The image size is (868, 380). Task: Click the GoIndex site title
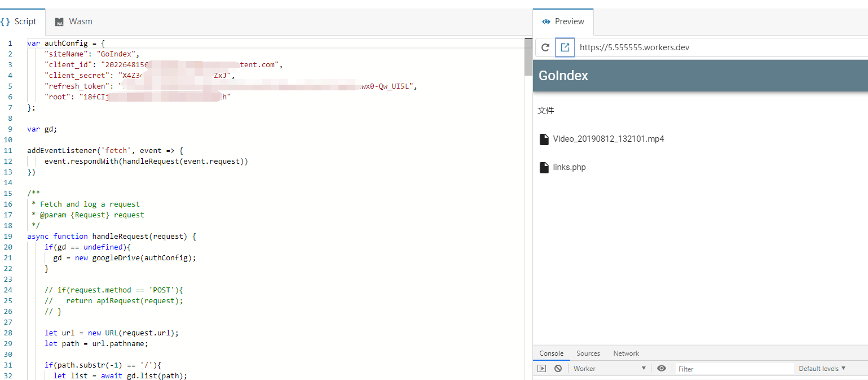pyautogui.click(x=563, y=76)
